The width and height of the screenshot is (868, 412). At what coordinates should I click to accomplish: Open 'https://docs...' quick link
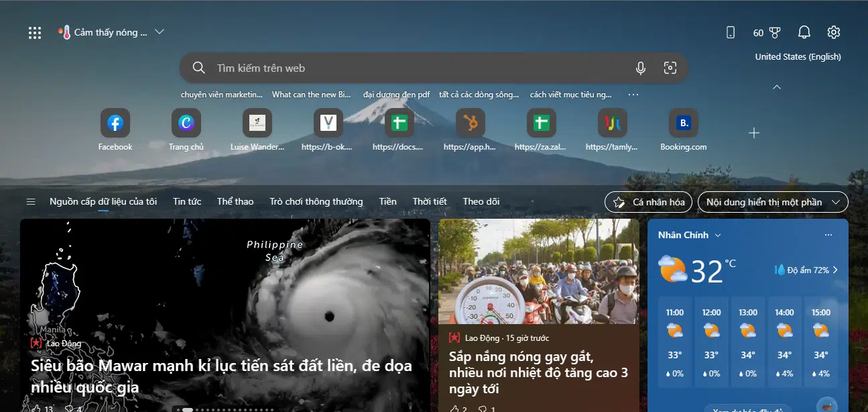pos(399,123)
